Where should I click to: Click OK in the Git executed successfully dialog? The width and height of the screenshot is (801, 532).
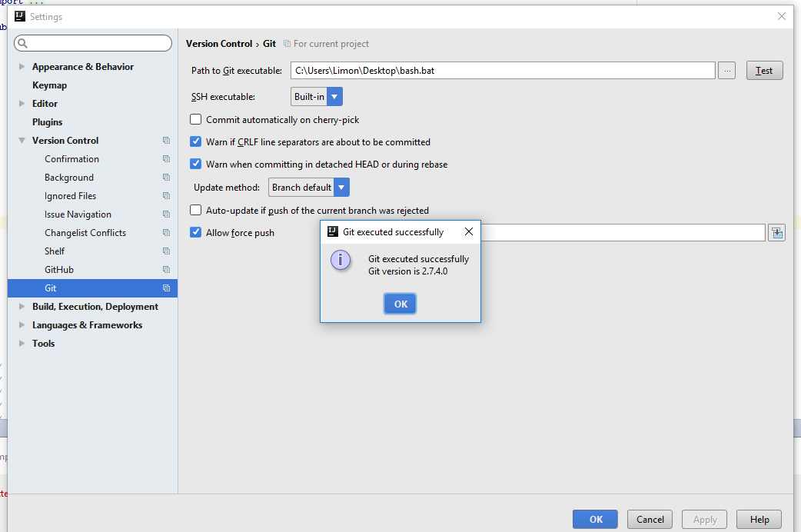pos(400,304)
